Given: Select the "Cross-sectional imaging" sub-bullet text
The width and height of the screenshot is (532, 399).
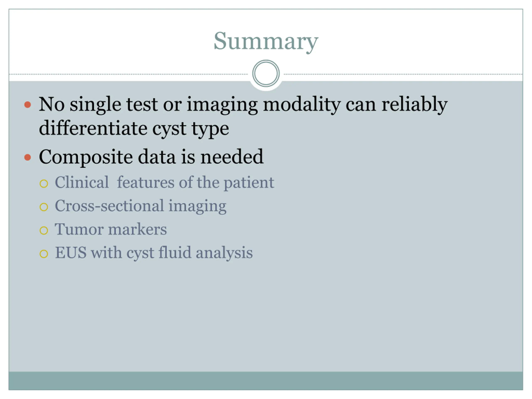Looking at the screenshot, I should [141, 206].
